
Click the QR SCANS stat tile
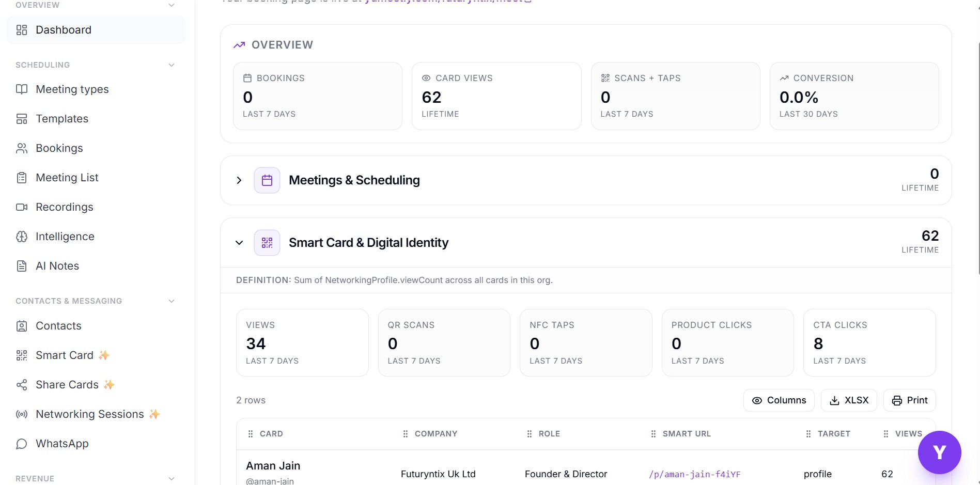pos(444,343)
